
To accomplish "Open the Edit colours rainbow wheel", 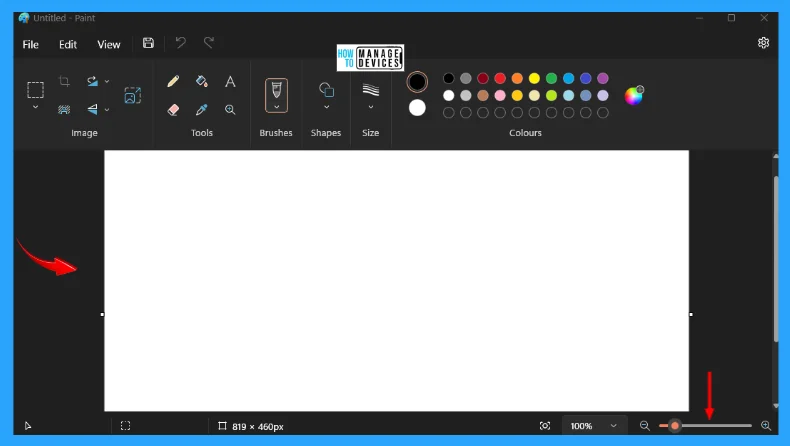I will [x=634, y=95].
